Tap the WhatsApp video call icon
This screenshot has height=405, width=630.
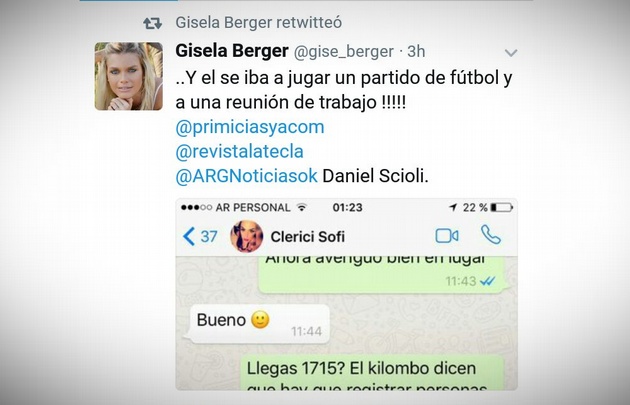tap(447, 236)
